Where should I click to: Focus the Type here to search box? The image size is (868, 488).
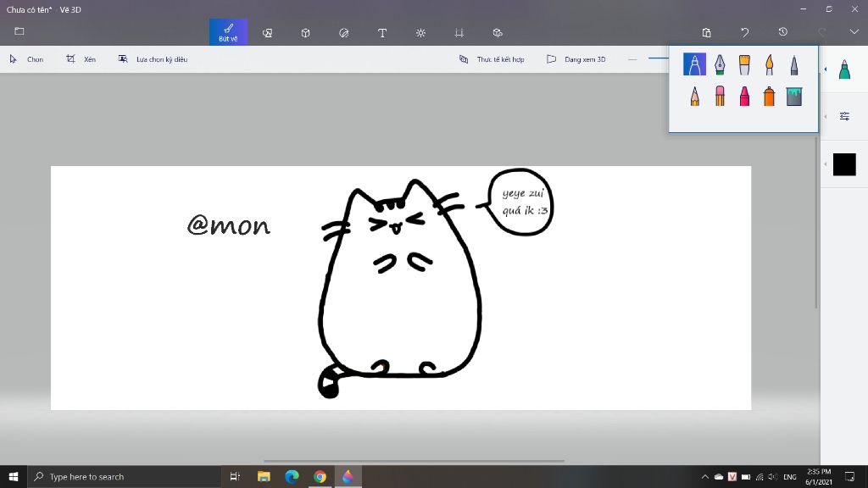(125, 476)
